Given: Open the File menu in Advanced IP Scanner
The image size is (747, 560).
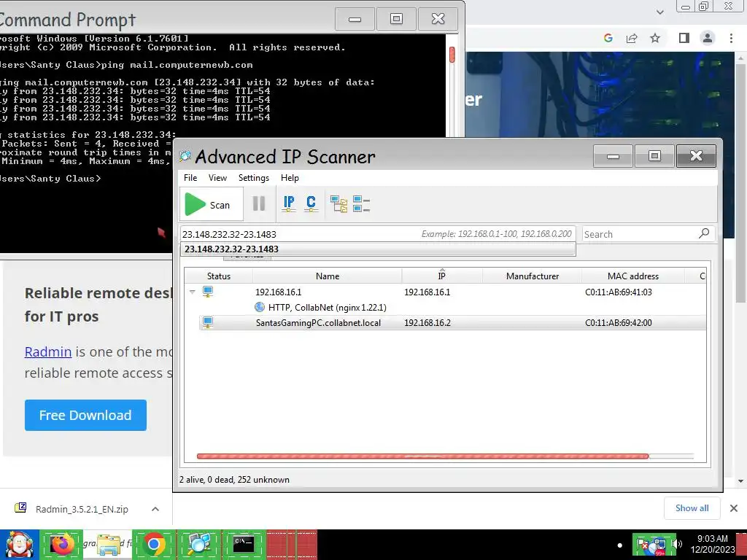Looking at the screenshot, I should pos(190,178).
